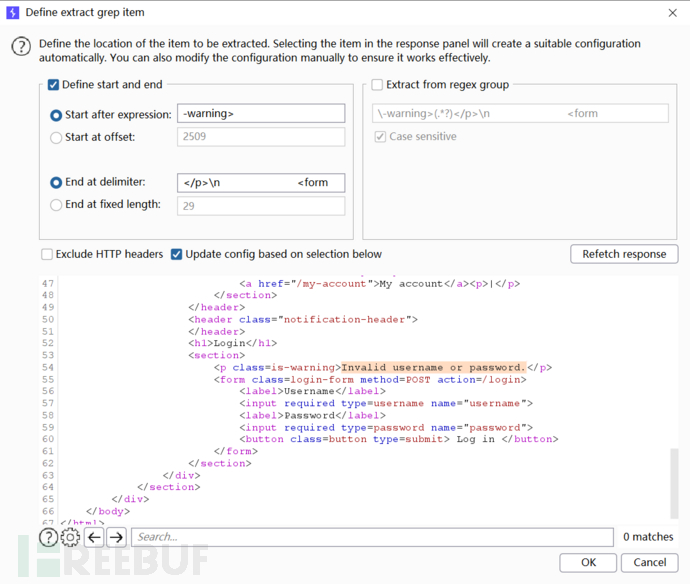Confirm with the OK button
Screen dimensions: 690x584
click(x=589, y=562)
